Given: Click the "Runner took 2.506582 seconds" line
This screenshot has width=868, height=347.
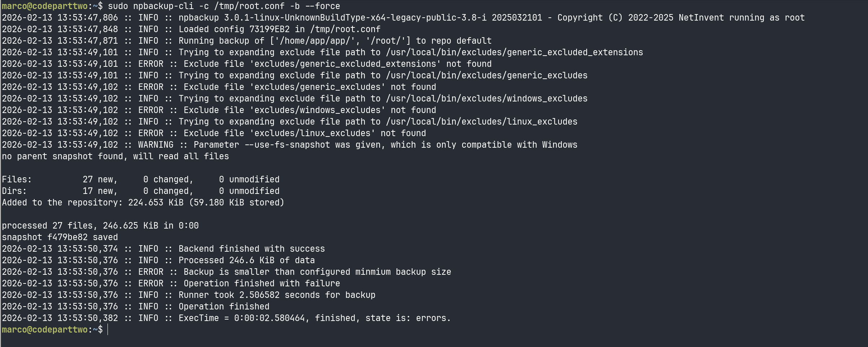Looking at the screenshot, I should [x=277, y=295].
